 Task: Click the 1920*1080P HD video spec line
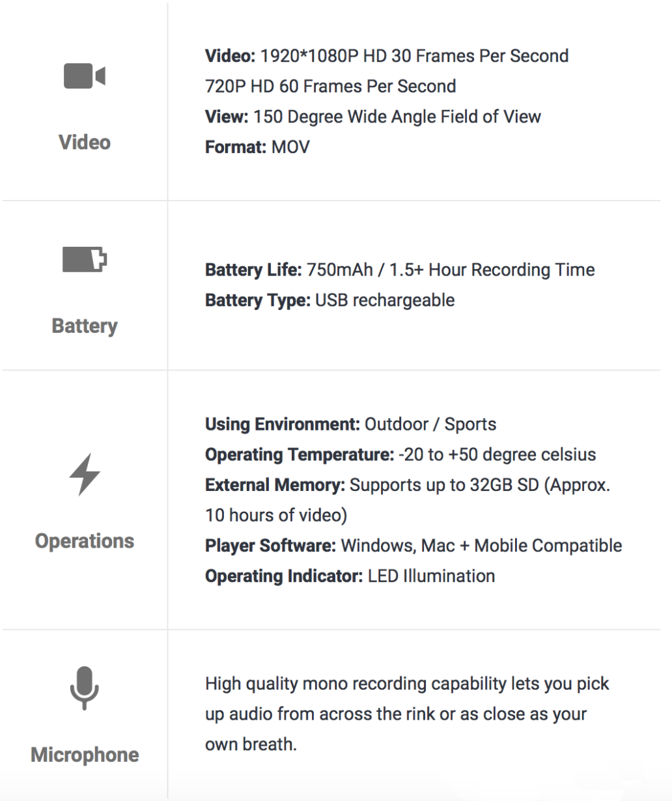(x=387, y=56)
